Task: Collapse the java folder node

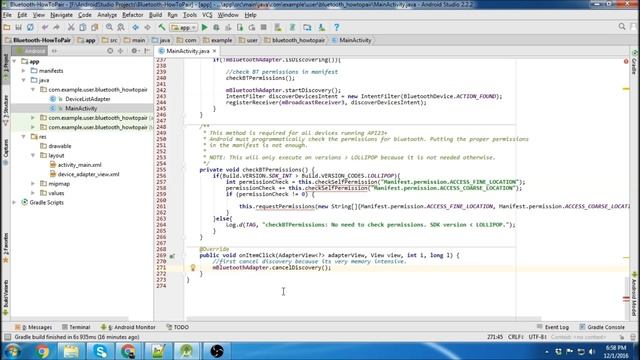Action: (24, 80)
